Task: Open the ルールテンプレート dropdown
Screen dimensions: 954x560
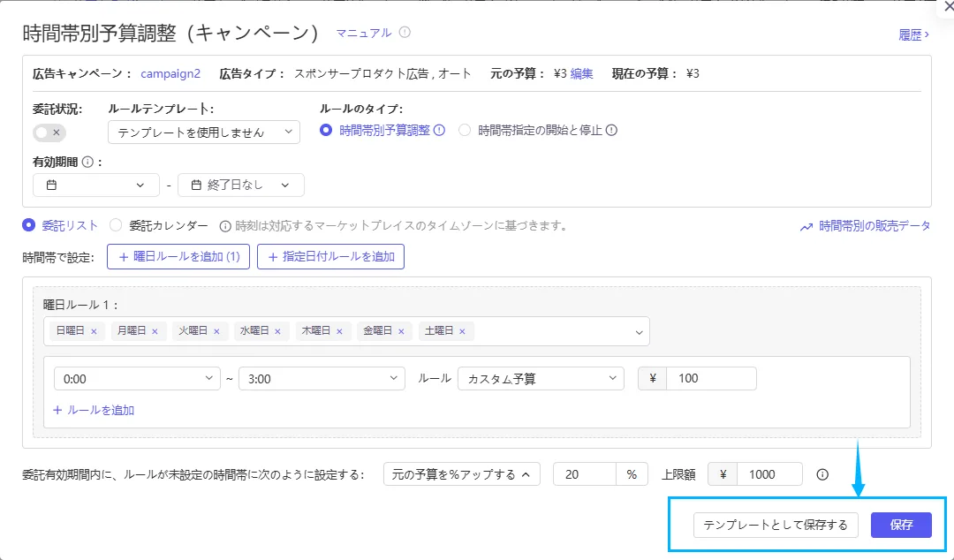Action: 204,132
